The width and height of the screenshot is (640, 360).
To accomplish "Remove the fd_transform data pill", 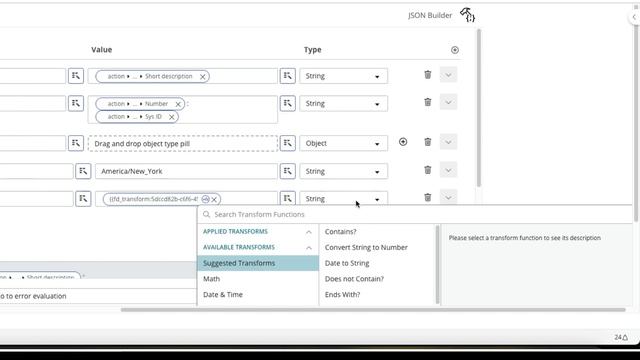I will point(214,199).
